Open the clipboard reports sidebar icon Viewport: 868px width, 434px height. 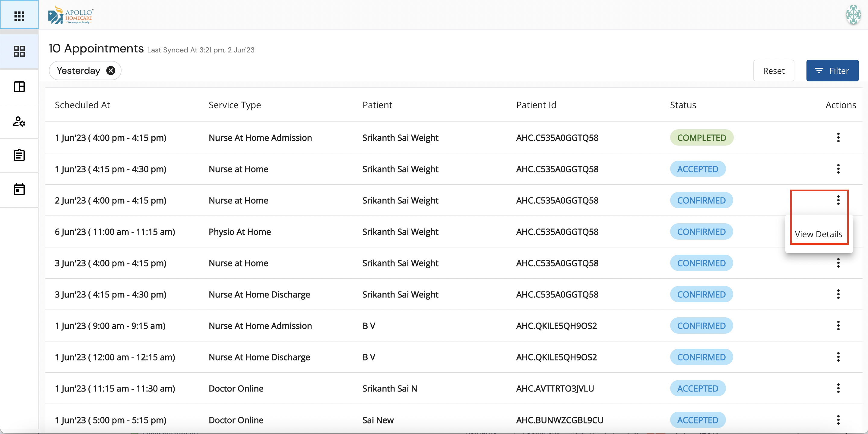pyautogui.click(x=19, y=155)
